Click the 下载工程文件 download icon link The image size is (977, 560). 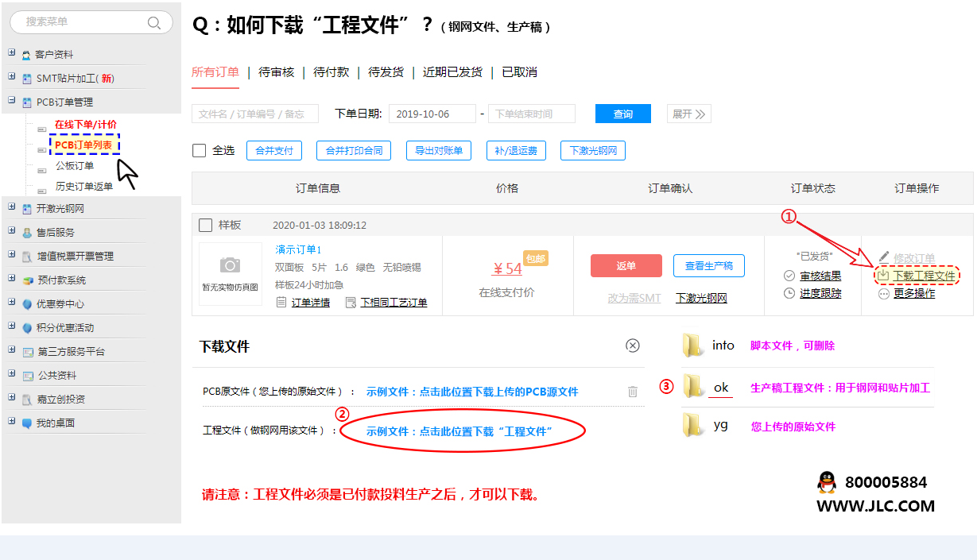pos(916,276)
